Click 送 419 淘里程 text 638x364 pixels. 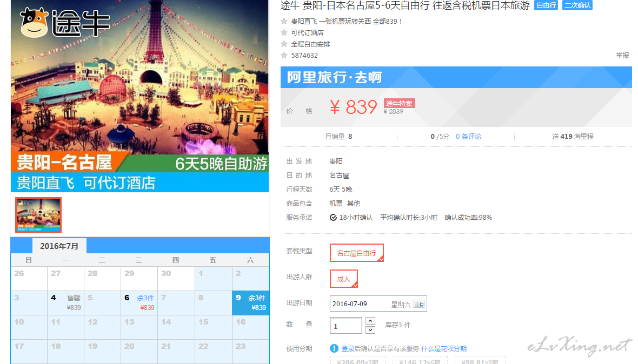(573, 137)
